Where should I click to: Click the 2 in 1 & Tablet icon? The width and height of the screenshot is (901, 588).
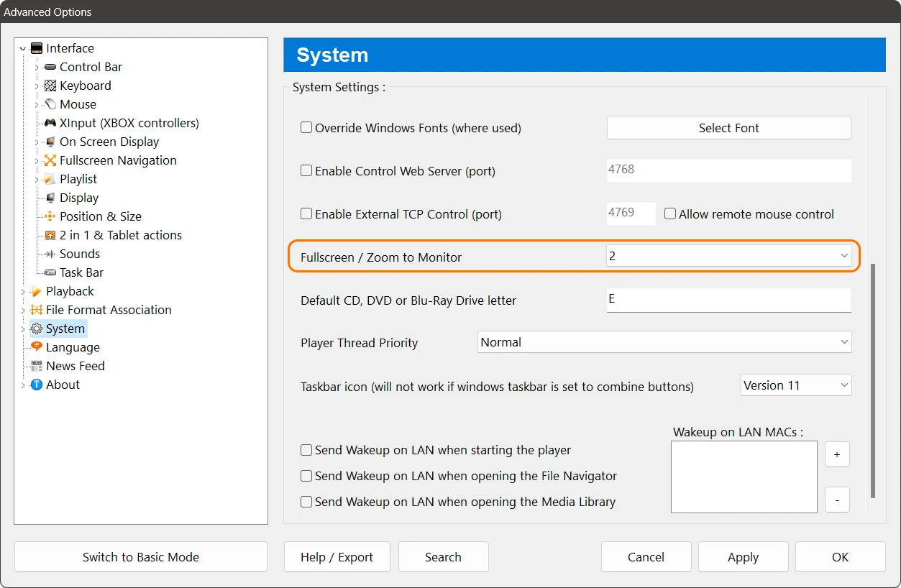(50, 235)
